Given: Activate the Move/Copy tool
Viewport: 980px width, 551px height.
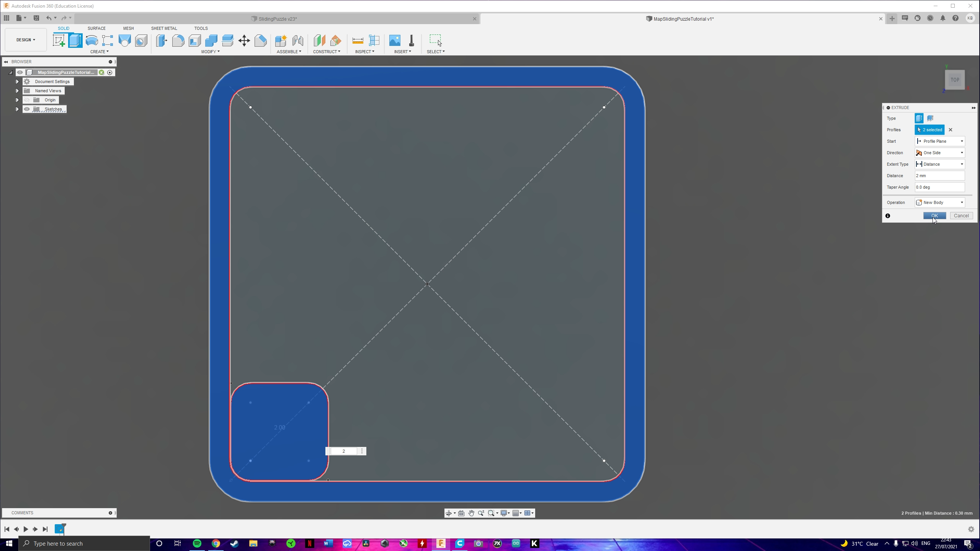Looking at the screenshot, I should (x=244, y=40).
